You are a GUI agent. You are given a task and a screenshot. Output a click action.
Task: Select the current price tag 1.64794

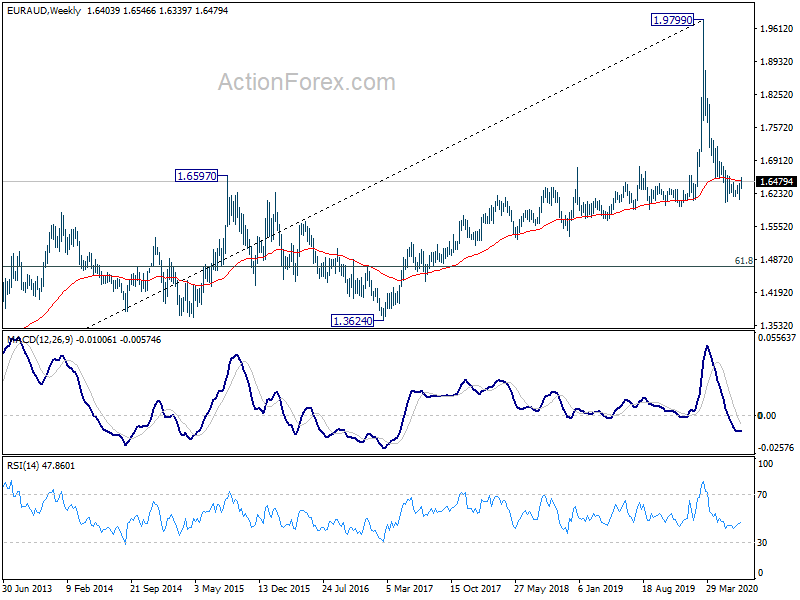coord(776,182)
